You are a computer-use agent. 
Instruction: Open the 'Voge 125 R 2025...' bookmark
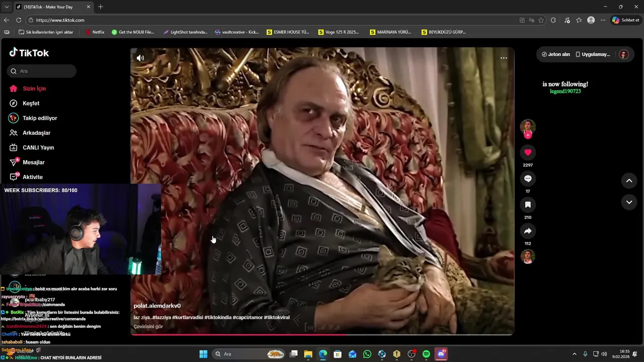tap(339, 32)
